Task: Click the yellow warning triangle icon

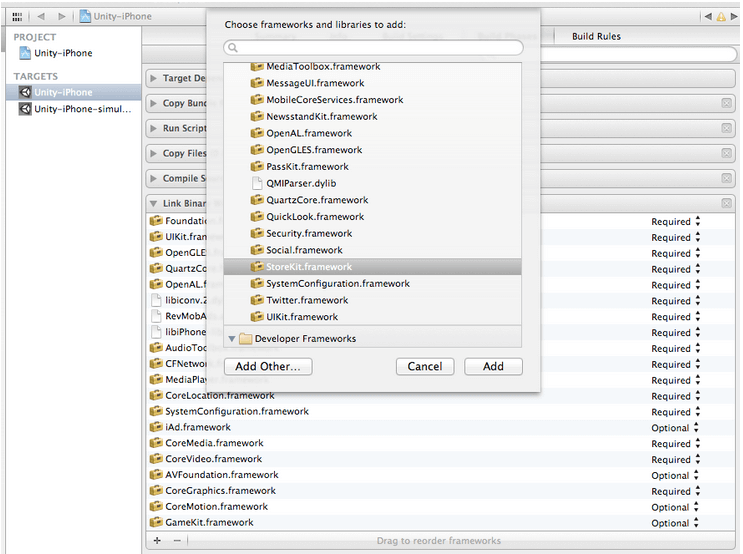Action: pyautogui.click(x=721, y=17)
